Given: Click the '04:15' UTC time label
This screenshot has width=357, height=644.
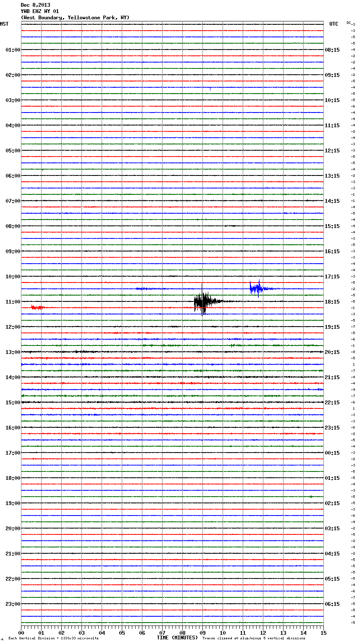Looking at the screenshot, I should point(332,554).
